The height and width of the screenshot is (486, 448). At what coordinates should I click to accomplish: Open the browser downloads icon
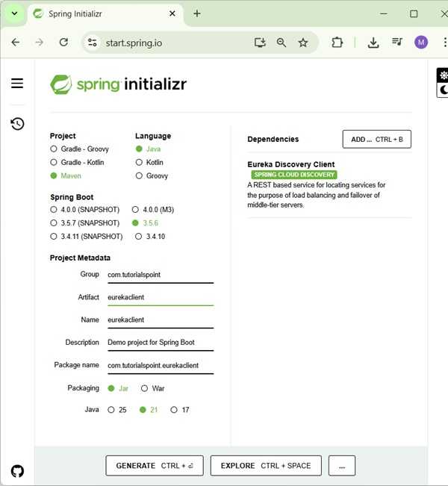pyautogui.click(x=373, y=43)
